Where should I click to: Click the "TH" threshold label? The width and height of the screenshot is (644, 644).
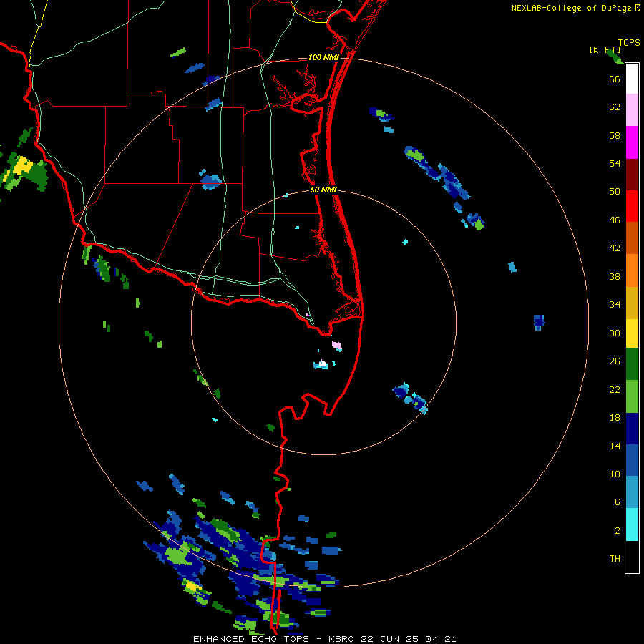615,559
